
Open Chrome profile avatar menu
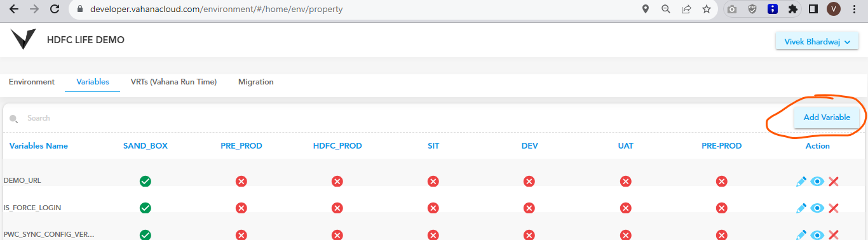834,9
